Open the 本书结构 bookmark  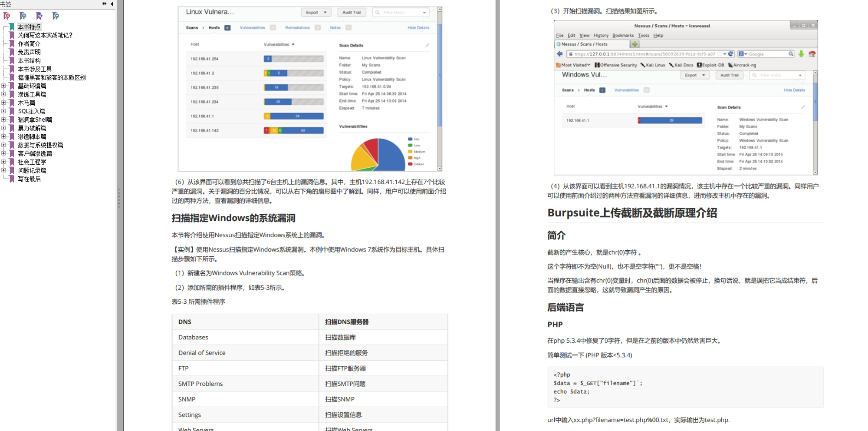click(x=29, y=61)
